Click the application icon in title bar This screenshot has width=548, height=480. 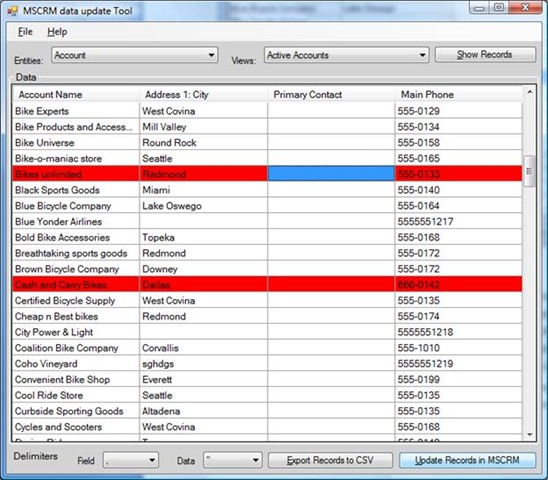coord(13,11)
